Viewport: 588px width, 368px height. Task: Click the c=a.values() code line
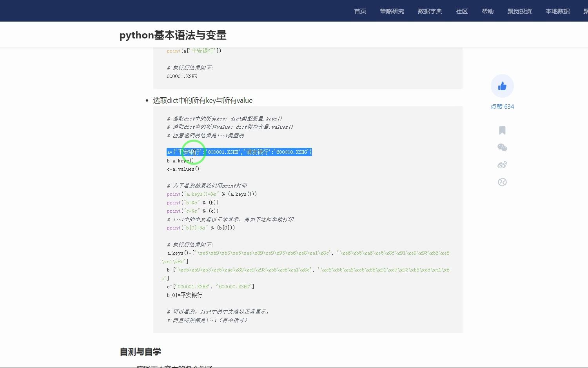click(183, 169)
